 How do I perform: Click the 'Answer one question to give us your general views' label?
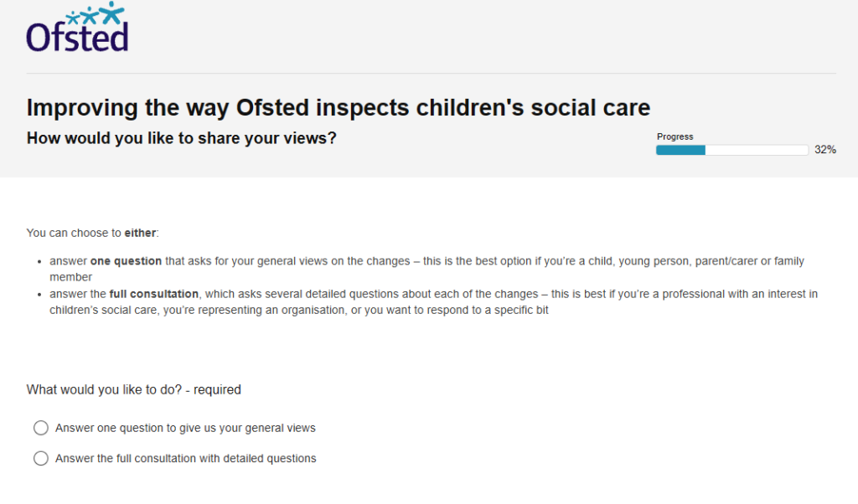tap(185, 428)
